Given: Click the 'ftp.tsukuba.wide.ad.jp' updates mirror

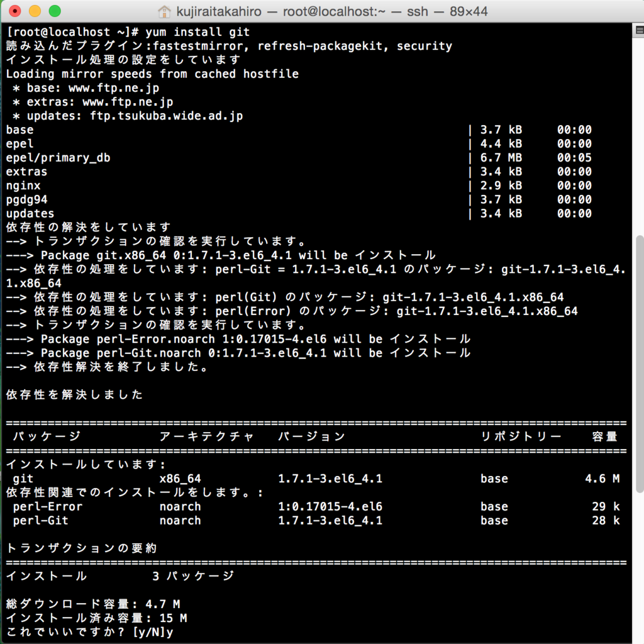Looking at the screenshot, I should click(x=166, y=116).
